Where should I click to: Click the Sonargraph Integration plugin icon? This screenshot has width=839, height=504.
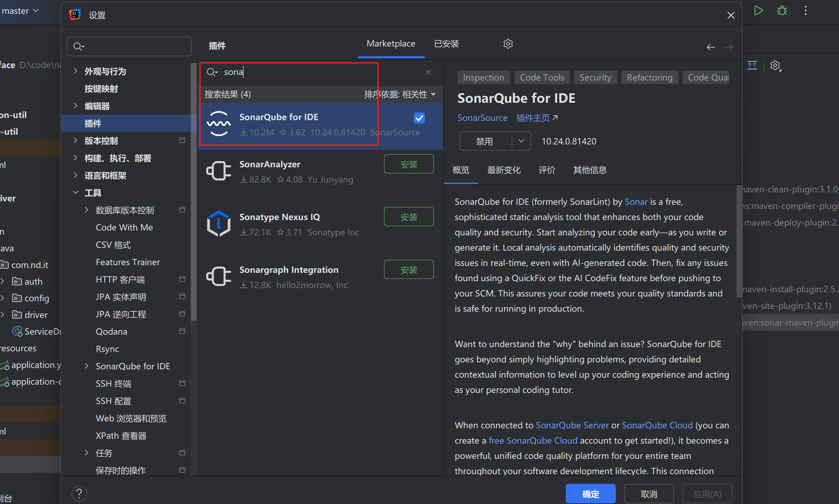[219, 276]
